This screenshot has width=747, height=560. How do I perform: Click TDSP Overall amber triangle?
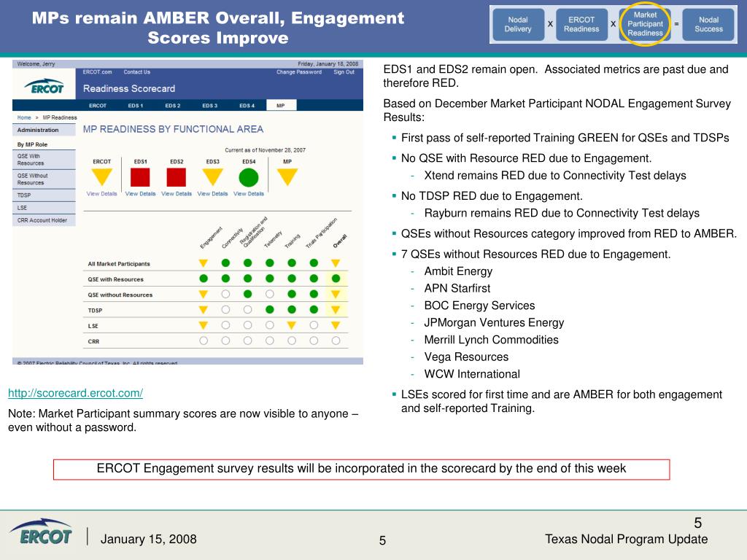click(336, 309)
